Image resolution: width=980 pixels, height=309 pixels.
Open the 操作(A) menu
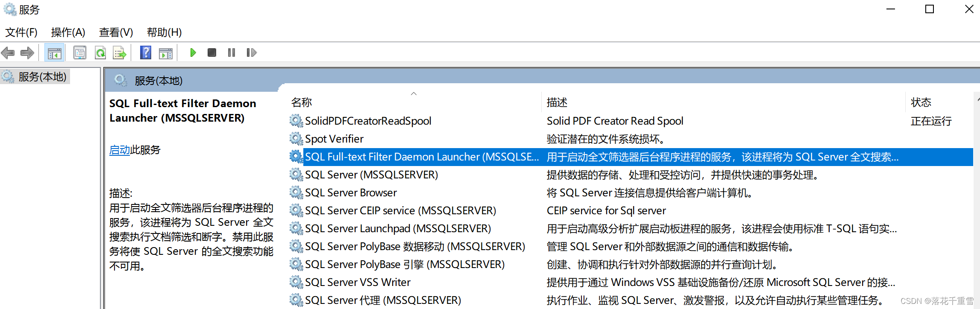(x=68, y=32)
